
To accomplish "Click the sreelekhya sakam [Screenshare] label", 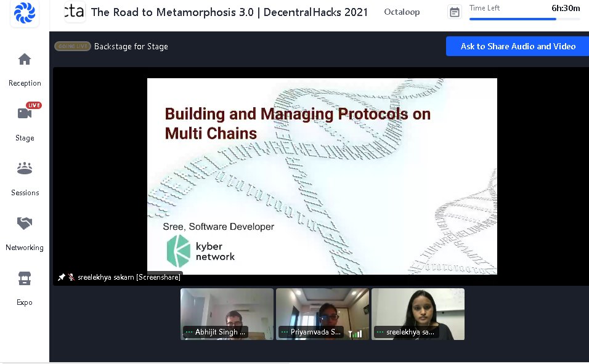I will [129, 277].
